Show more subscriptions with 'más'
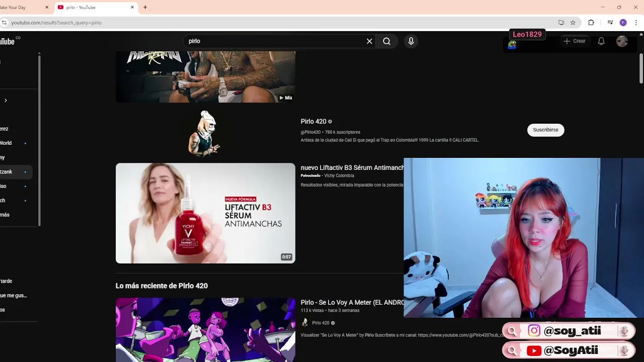The height and width of the screenshot is (362, 644). point(14,215)
